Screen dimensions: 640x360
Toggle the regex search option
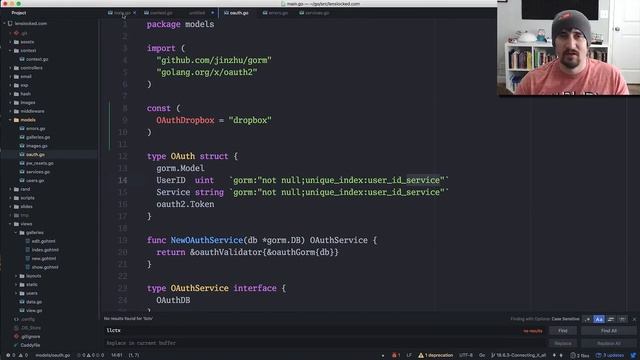pyautogui.click(x=587, y=319)
